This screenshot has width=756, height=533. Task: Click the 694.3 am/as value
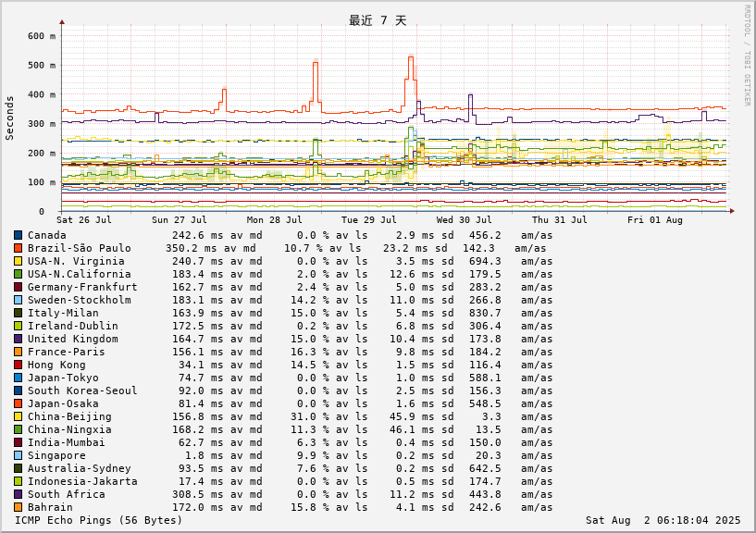pyautogui.click(x=485, y=262)
